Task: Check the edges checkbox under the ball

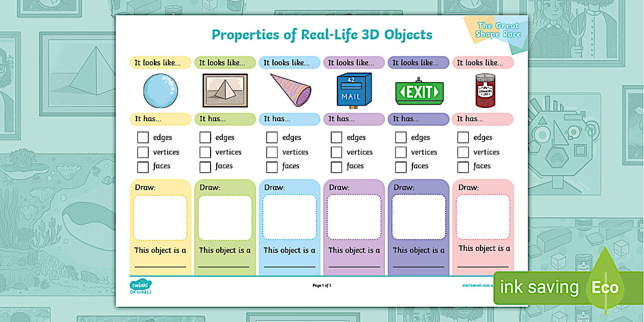Action: tap(143, 137)
